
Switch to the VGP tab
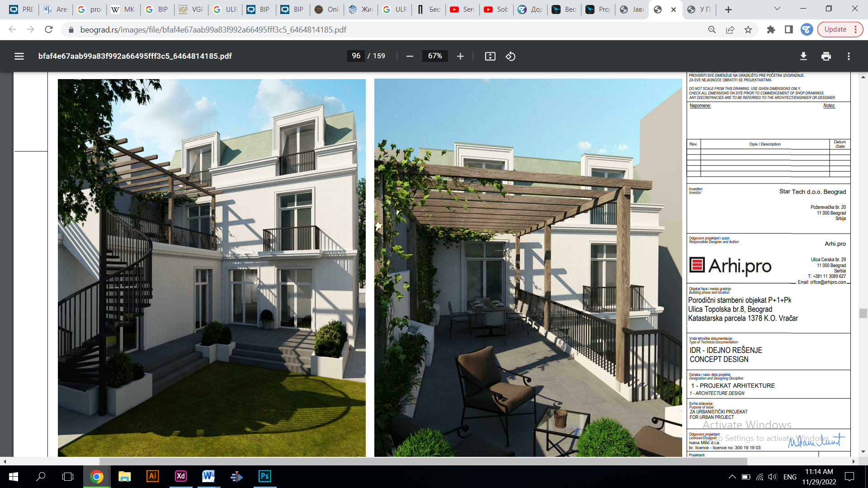[191, 9]
